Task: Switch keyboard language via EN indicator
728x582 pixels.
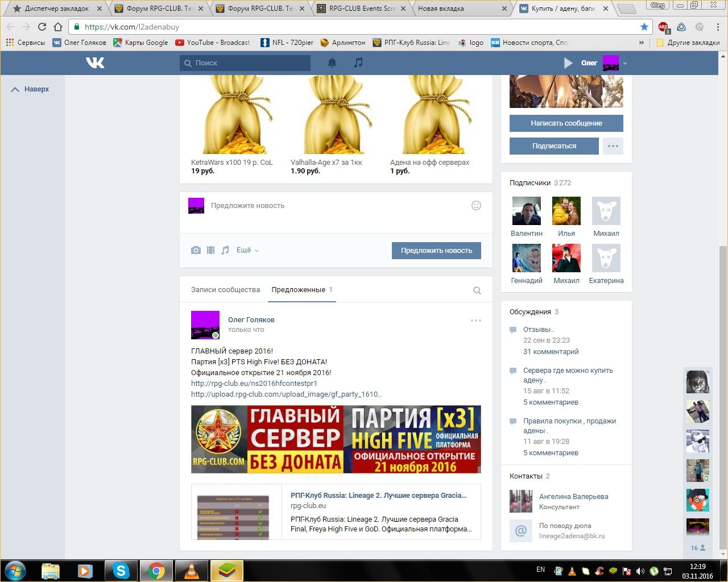Action: pyautogui.click(x=540, y=569)
